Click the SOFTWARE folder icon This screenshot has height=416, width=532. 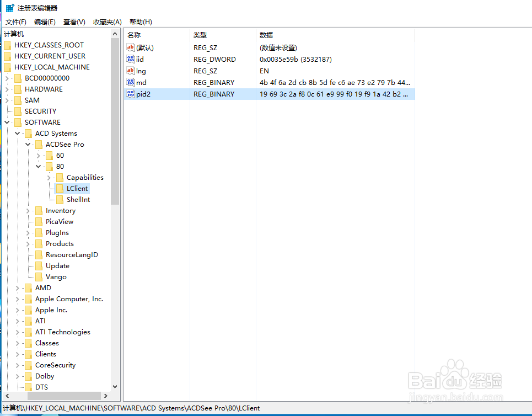coord(18,122)
